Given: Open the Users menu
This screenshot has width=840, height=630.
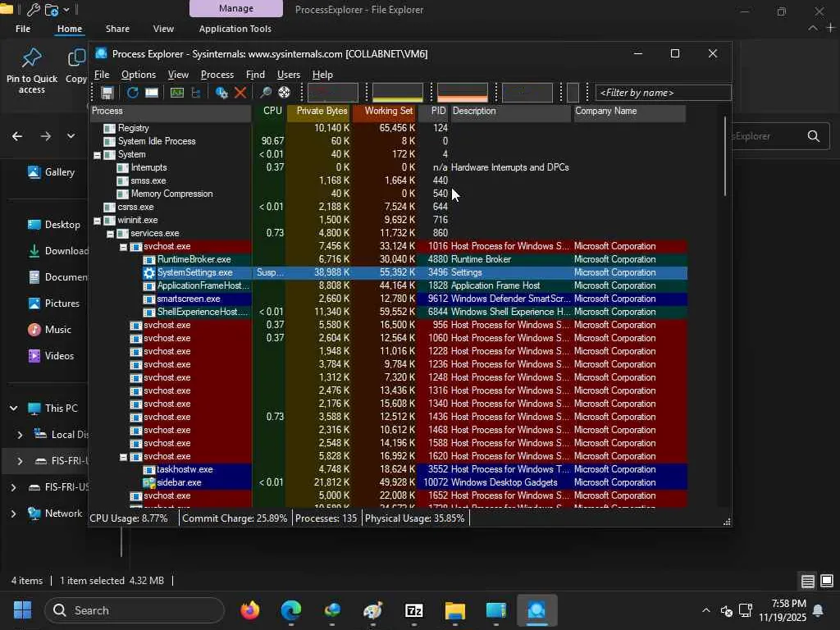Looking at the screenshot, I should (288, 75).
